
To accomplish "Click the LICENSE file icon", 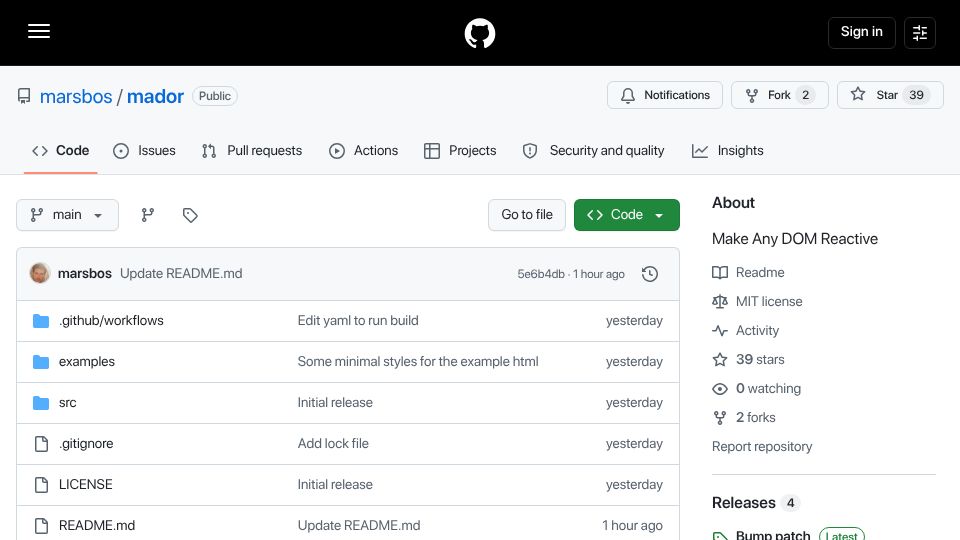I will 41,485.
